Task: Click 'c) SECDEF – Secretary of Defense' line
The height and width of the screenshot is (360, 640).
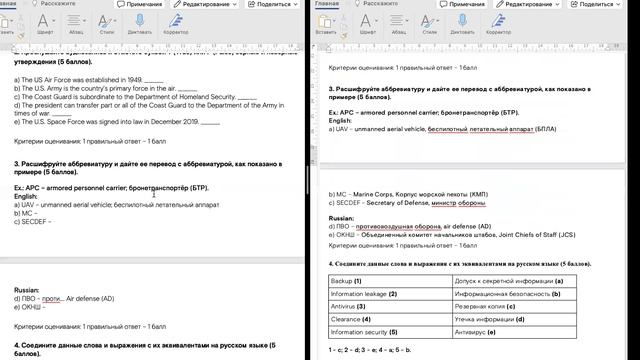Action: tap(407, 203)
